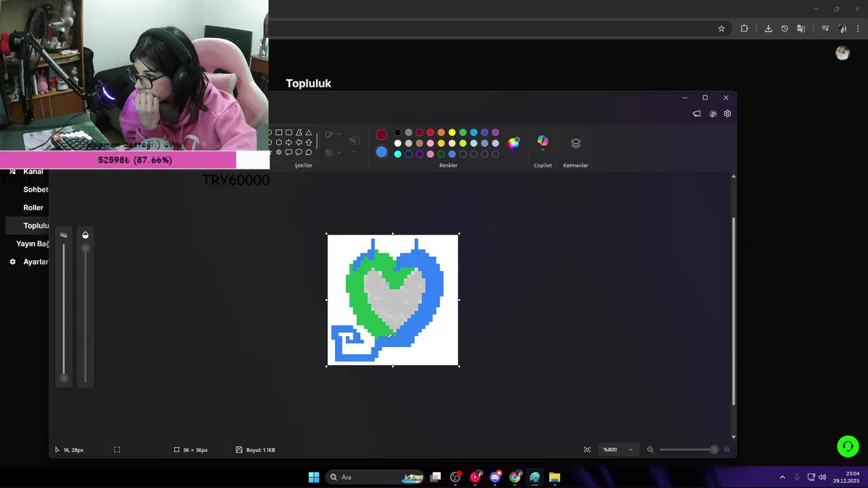Viewport: 868px width, 488px height.
Task: Pick the cyan swatch in third row
Action: coord(398,154)
